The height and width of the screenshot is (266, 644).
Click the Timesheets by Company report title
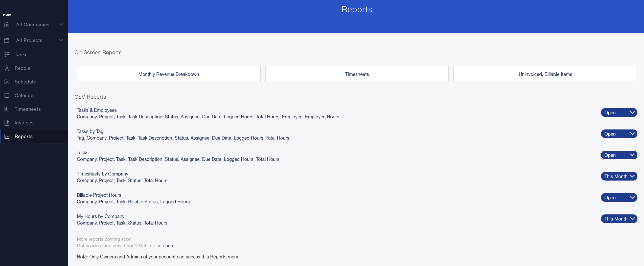point(102,174)
